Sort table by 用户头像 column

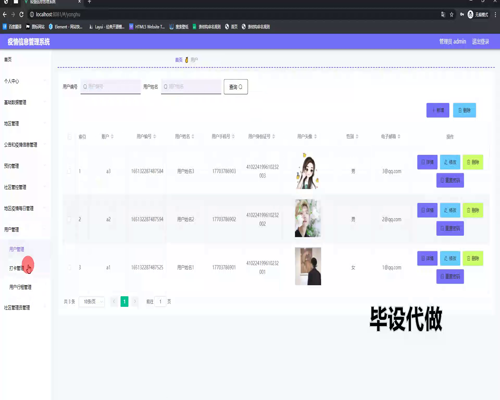[x=315, y=136]
